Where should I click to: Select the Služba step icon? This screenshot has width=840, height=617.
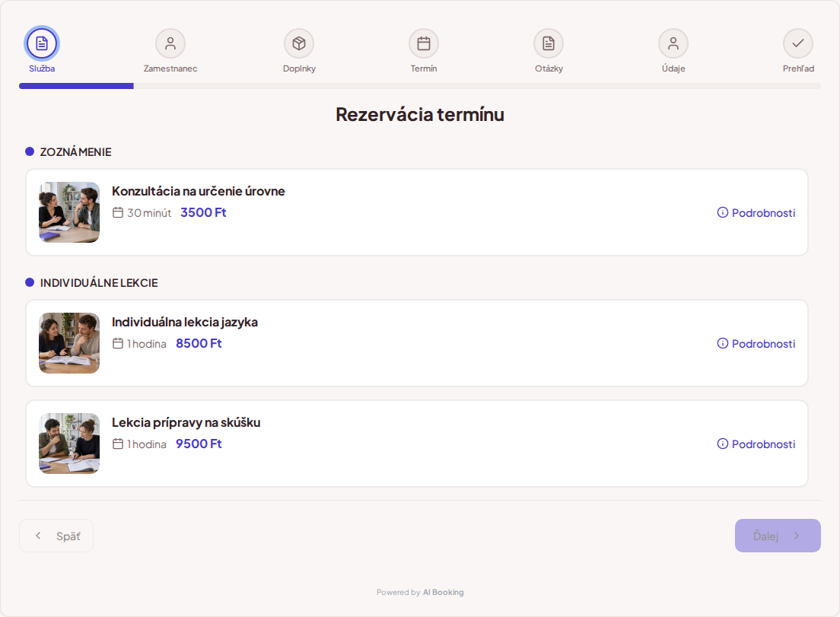click(x=42, y=43)
